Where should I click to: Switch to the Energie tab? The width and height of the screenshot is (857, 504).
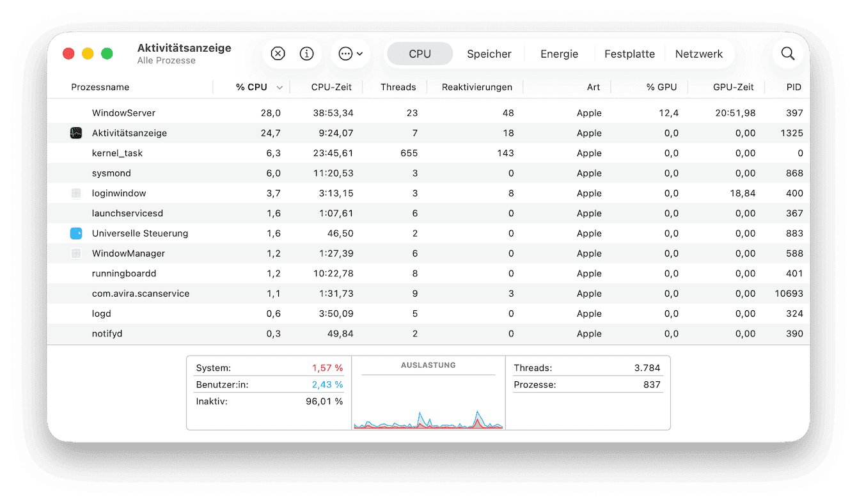coord(559,54)
